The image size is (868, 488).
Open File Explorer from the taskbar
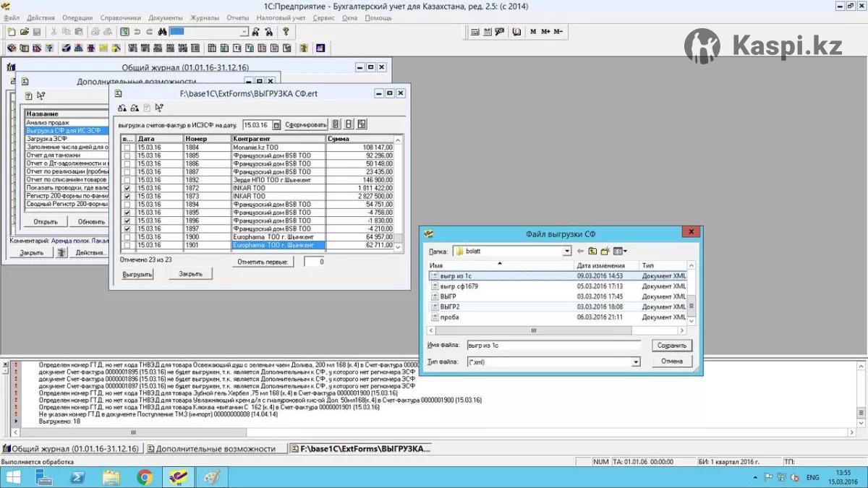[x=111, y=477]
